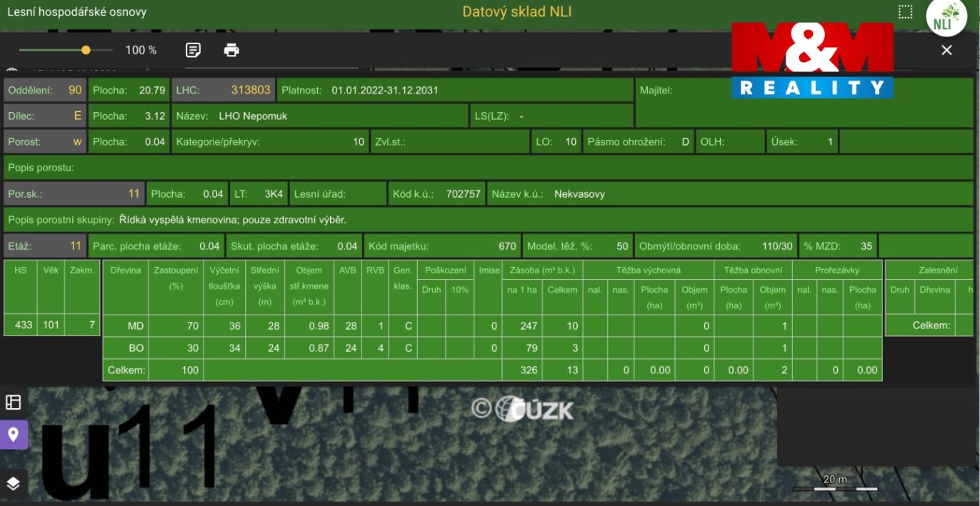The width and height of the screenshot is (980, 506).
Task: Open the map layers stack icon
Action: [13, 484]
